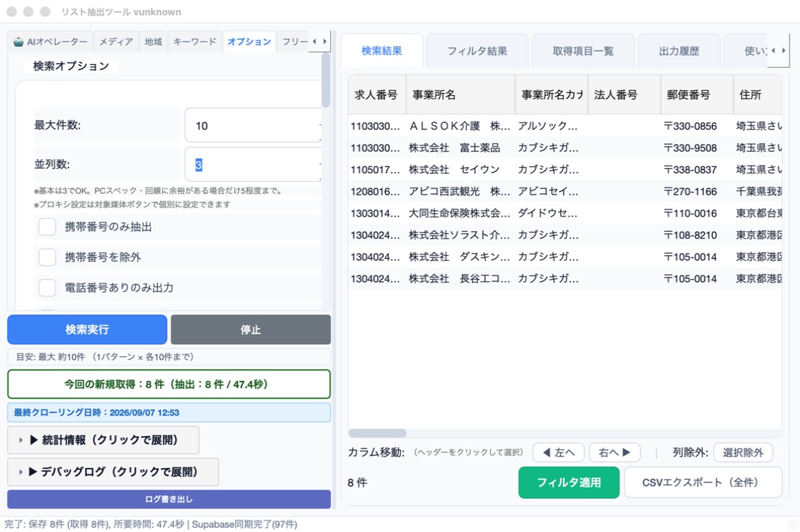The image size is (800, 532).
Task: Switch to the メディア tab
Action: (116, 42)
